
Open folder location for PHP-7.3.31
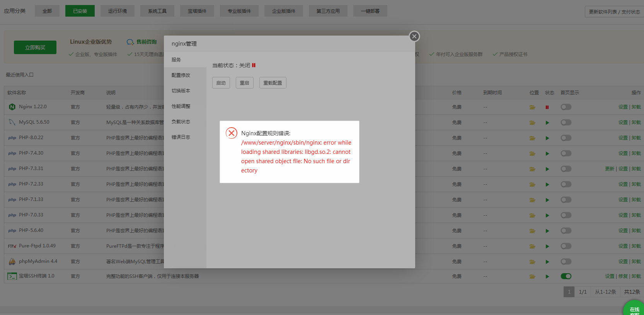(532, 169)
